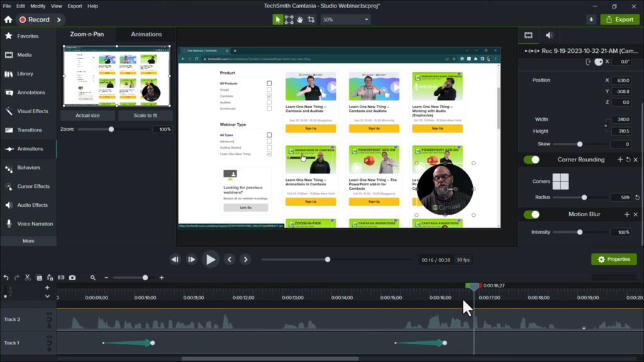Check the Audiate product checkbox

pyautogui.click(x=269, y=102)
